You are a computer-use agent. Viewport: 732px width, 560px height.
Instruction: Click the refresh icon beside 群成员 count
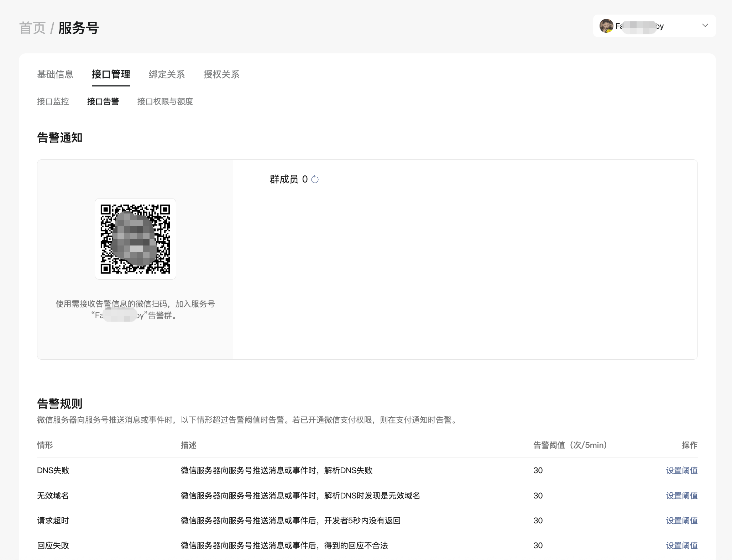coord(315,179)
